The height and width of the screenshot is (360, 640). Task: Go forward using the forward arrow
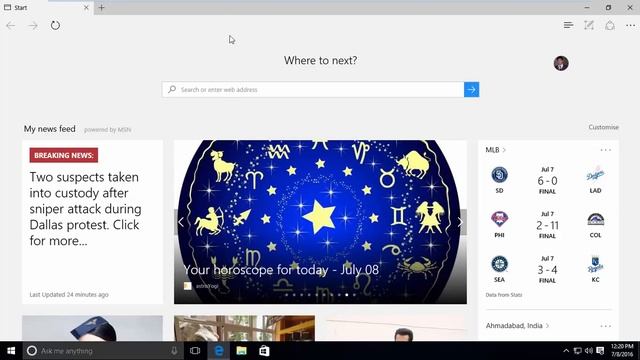[x=33, y=26]
